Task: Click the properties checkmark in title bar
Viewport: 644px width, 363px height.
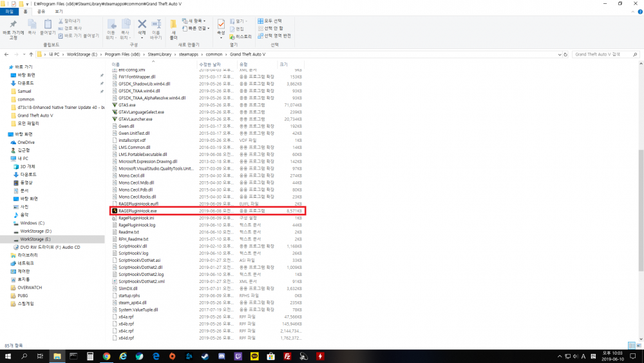Action: coord(14,4)
